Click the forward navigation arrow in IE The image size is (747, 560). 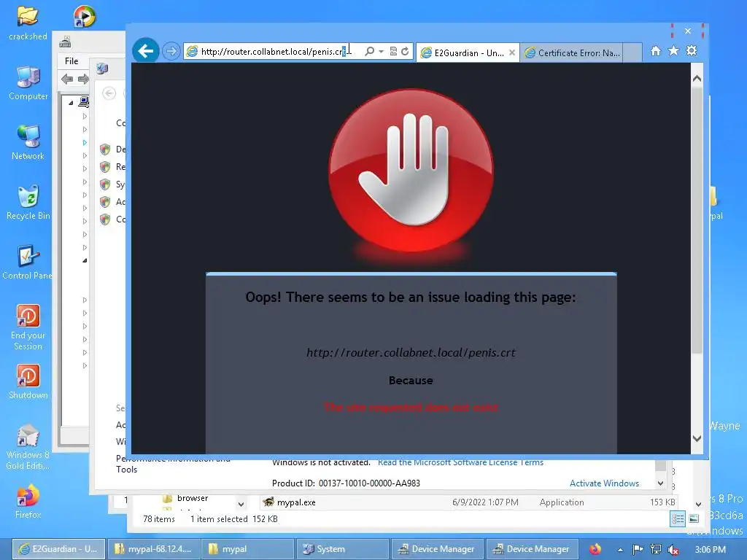tap(171, 51)
